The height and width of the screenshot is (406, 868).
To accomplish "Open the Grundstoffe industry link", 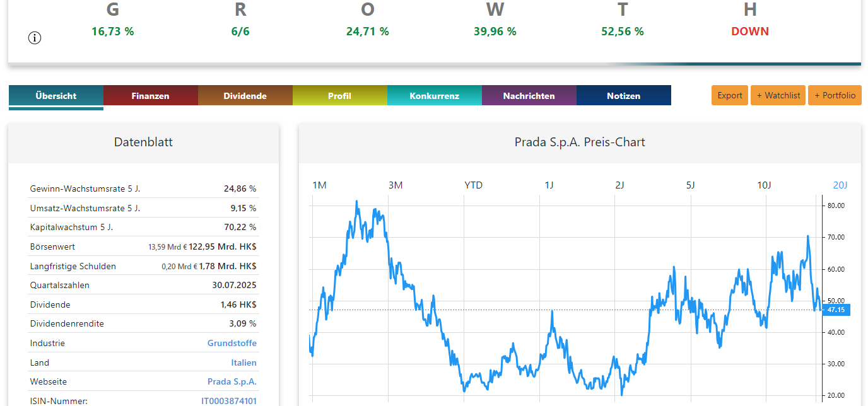I will tap(232, 343).
